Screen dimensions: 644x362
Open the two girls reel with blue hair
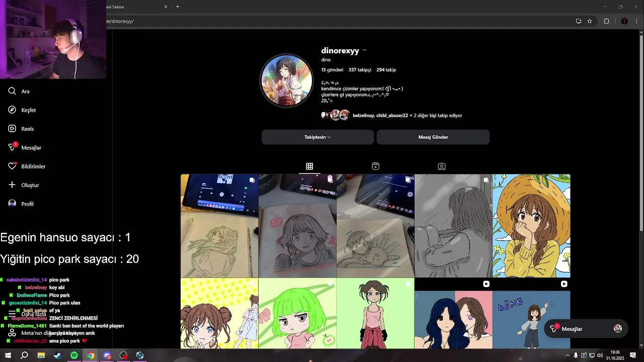pos(453,313)
